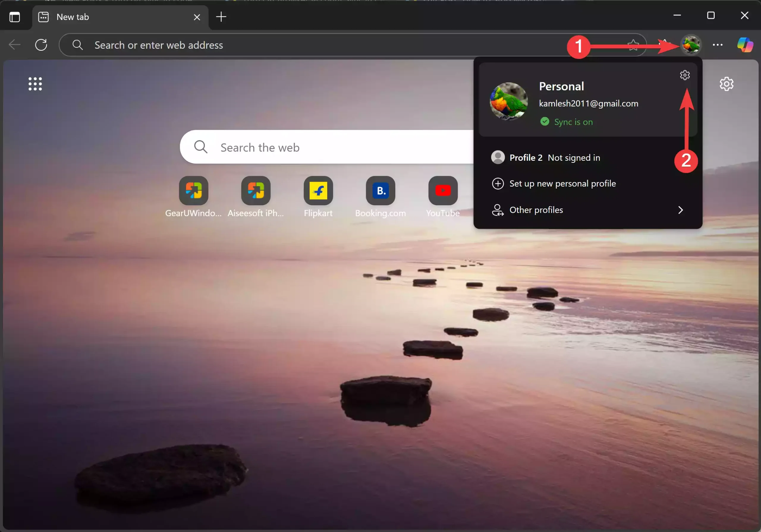Create a new tab with the plus button
The image size is (761, 532).
click(x=221, y=17)
